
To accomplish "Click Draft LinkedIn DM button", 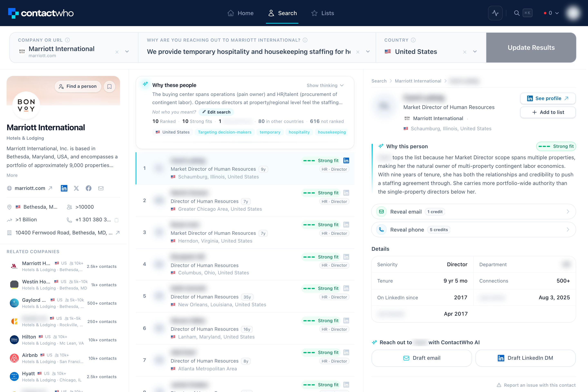I will pos(526,358).
